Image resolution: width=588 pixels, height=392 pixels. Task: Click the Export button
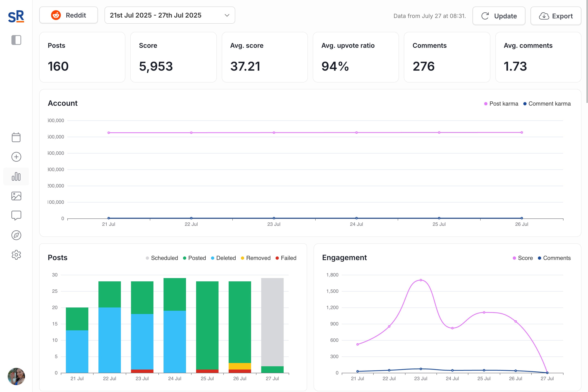tap(556, 16)
